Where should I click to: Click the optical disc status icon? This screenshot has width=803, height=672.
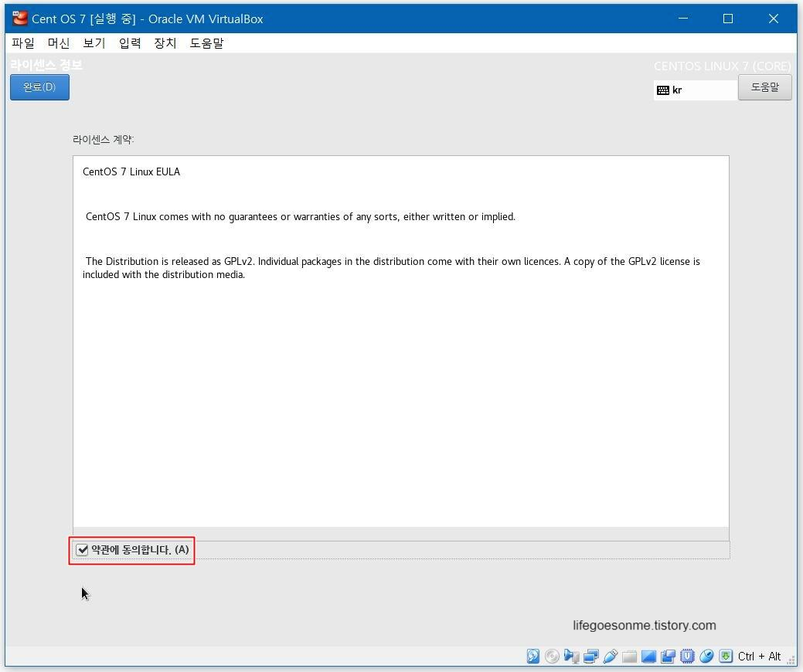(552, 656)
